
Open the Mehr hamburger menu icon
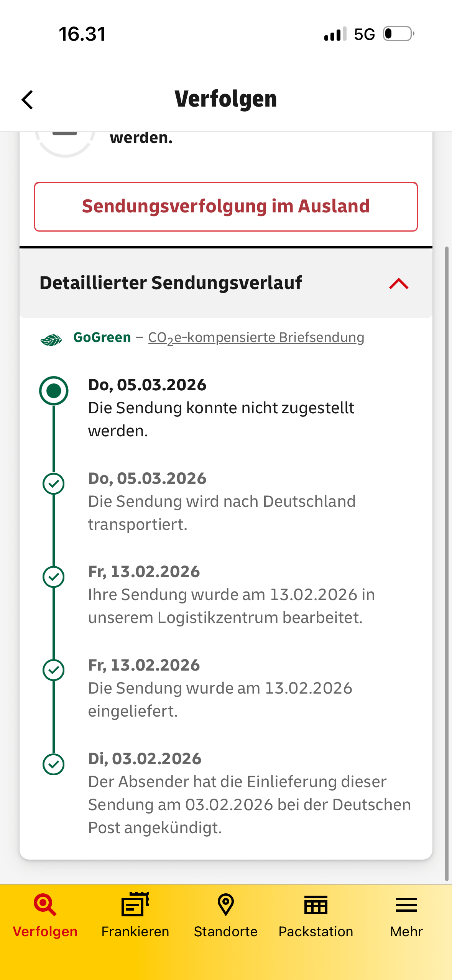point(406,905)
